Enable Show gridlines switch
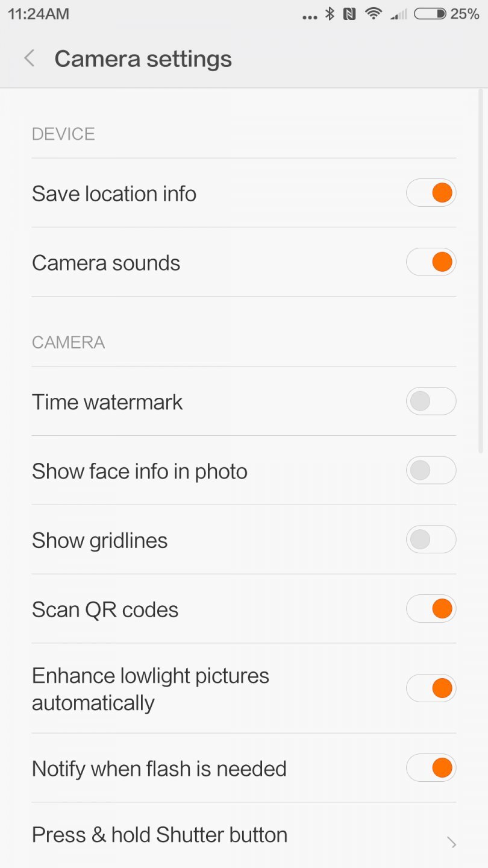Image resolution: width=488 pixels, height=868 pixels. pyautogui.click(x=431, y=540)
